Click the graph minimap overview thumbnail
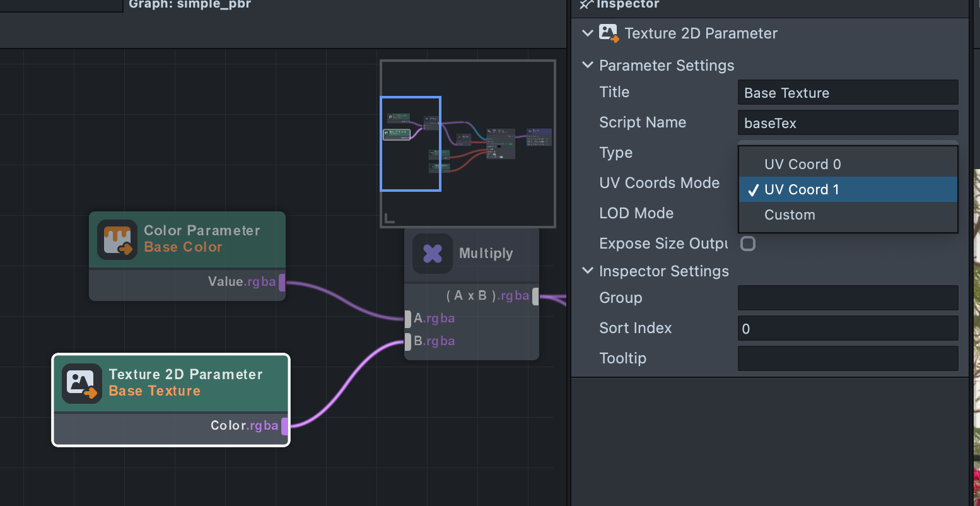The height and width of the screenshot is (506, 980). tap(467, 143)
